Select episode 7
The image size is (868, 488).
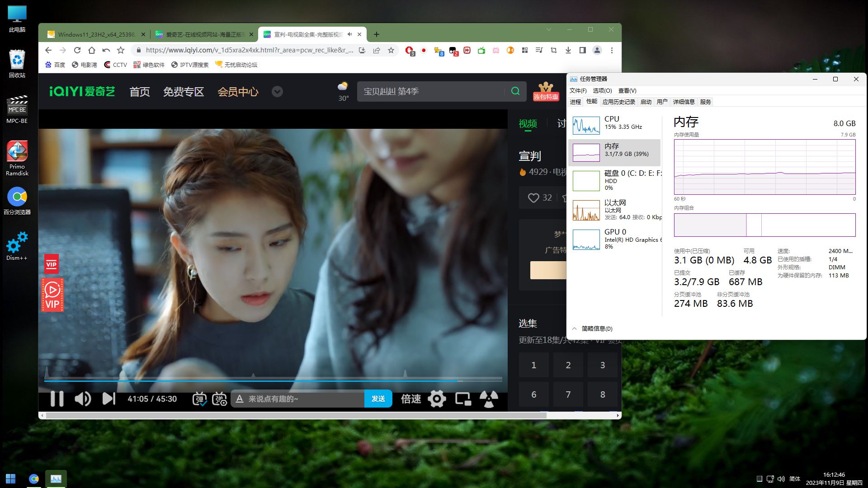pos(568,394)
